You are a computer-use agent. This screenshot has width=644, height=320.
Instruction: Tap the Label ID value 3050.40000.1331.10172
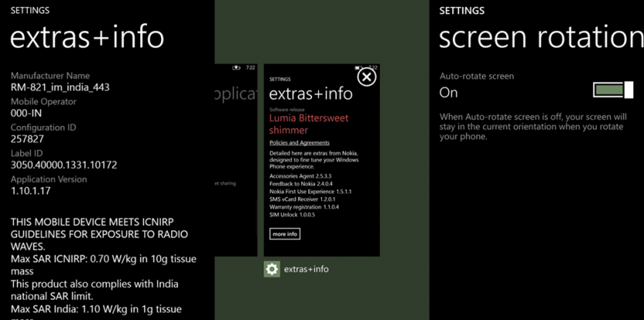(64, 165)
